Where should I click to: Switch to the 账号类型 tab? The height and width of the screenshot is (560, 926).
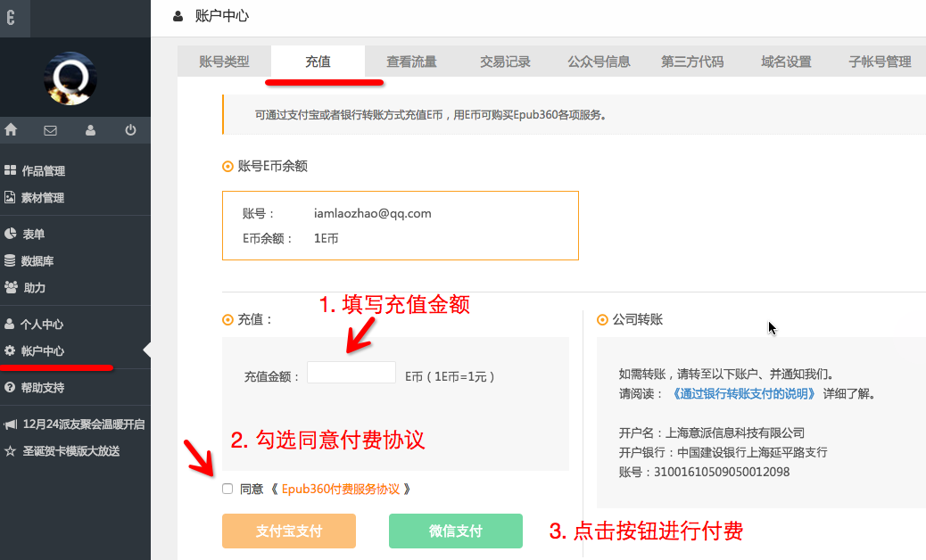[224, 62]
